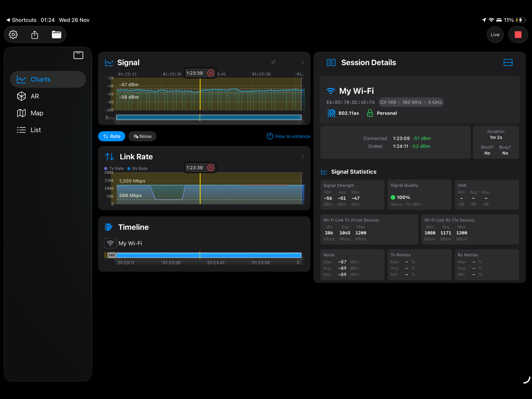This screenshot has height=399, width=532.
Task: Open the saved sessions folder icon
Action: (x=56, y=35)
